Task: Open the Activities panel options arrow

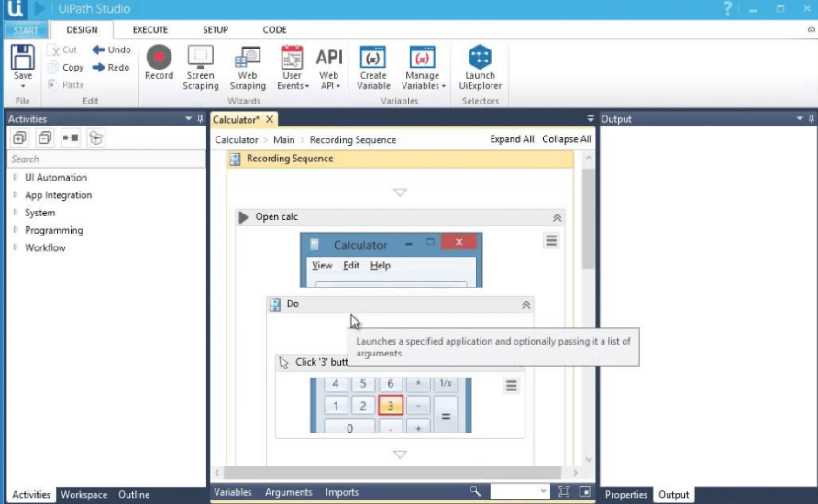Action: pos(188,119)
